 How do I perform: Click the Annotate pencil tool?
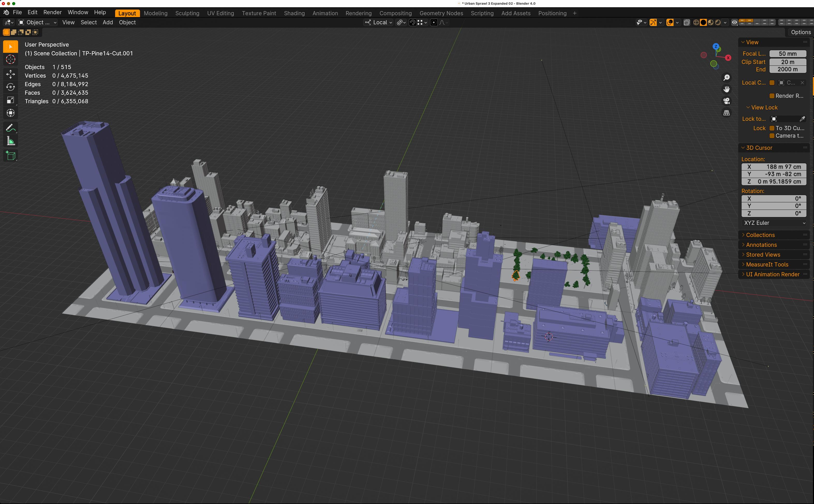[11, 128]
